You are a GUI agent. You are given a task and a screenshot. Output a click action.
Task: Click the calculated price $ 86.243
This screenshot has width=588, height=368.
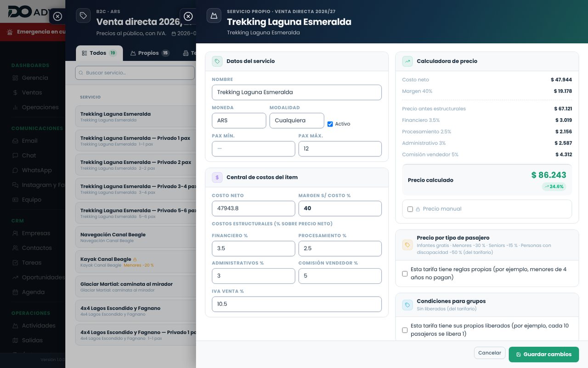[x=548, y=175]
